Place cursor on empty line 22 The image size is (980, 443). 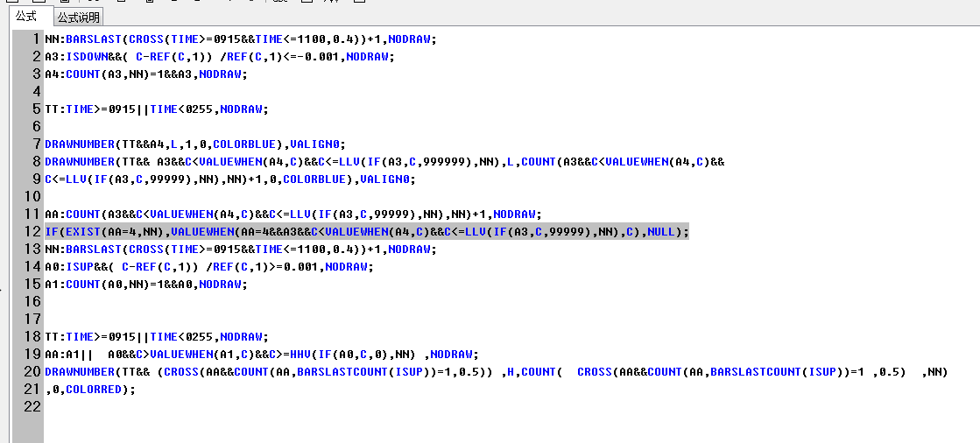click(263, 407)
